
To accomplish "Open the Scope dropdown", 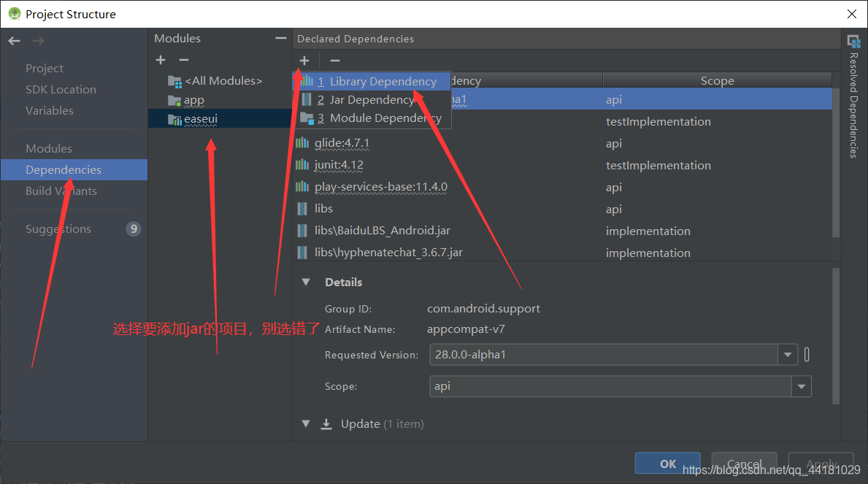I will coord(801,386).
